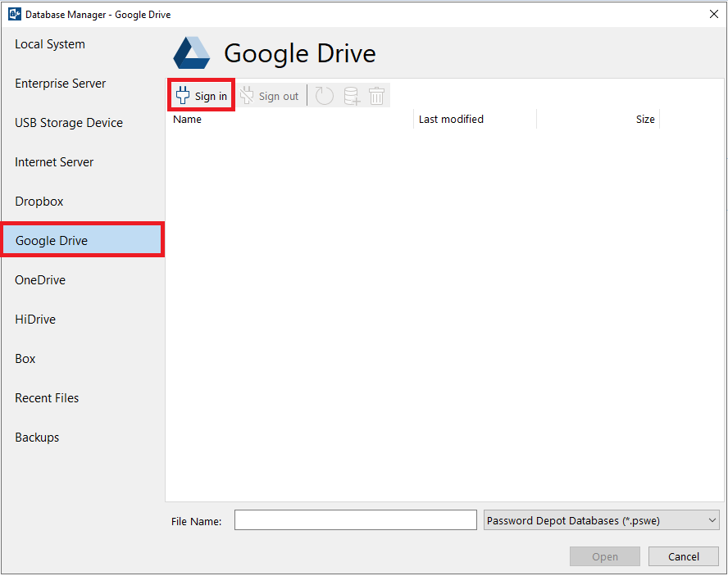
Task: Select Box cloud storage
Action: click(83, 359)
